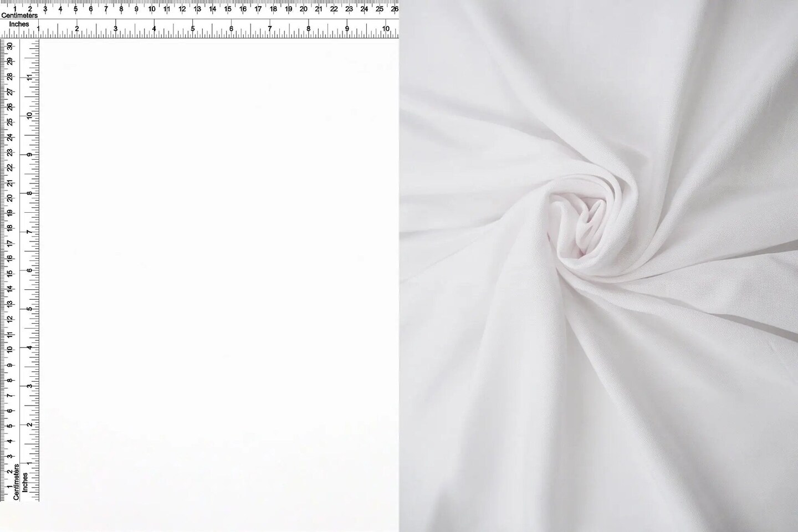Click the vertical Inches label at bottom left
This screenshot has height=532, width=798.
[x=25, y=483]
